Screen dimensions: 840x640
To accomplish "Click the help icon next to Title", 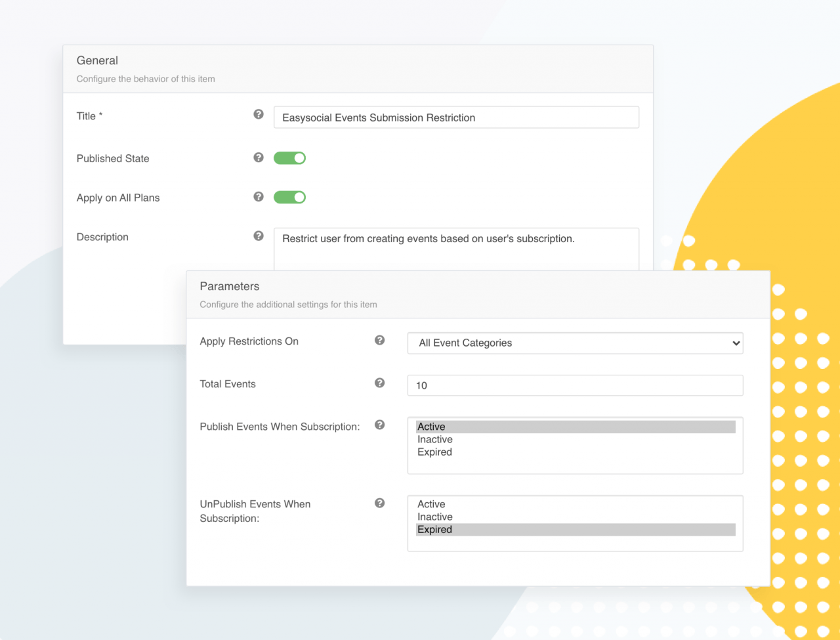I will point(259,114).
